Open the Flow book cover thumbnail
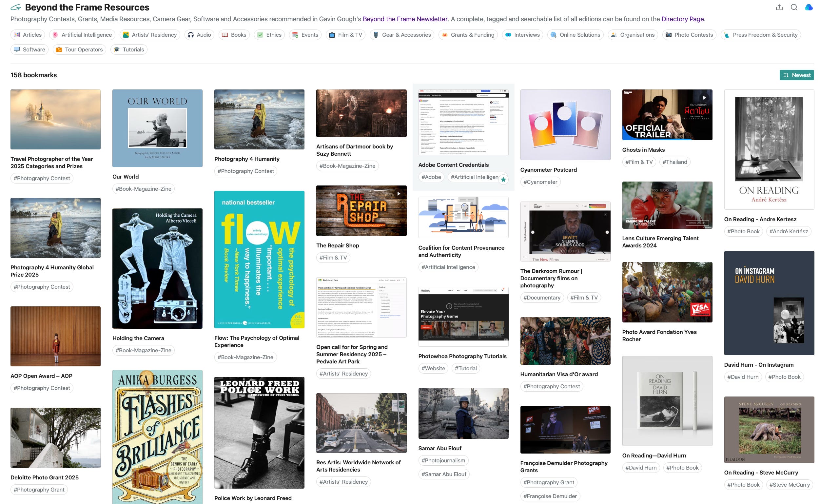 (x=259, y=259)
